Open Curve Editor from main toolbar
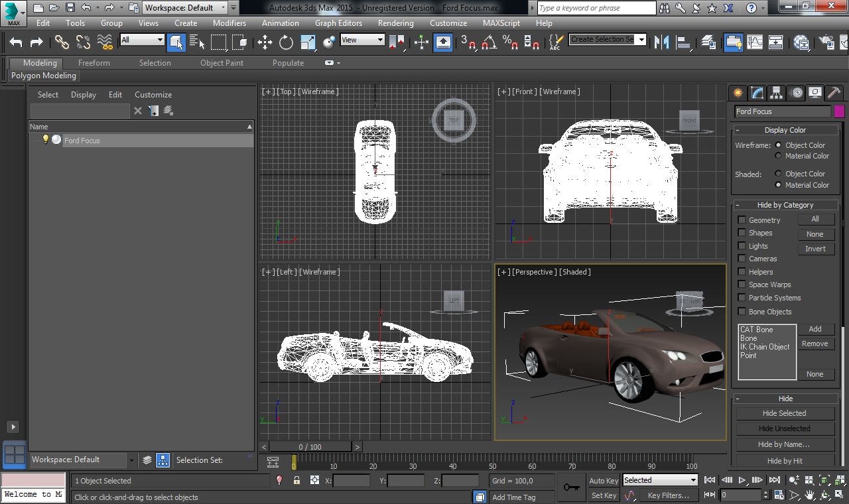The height and width of the screenshot is (504, 849). tap(755, 42)
